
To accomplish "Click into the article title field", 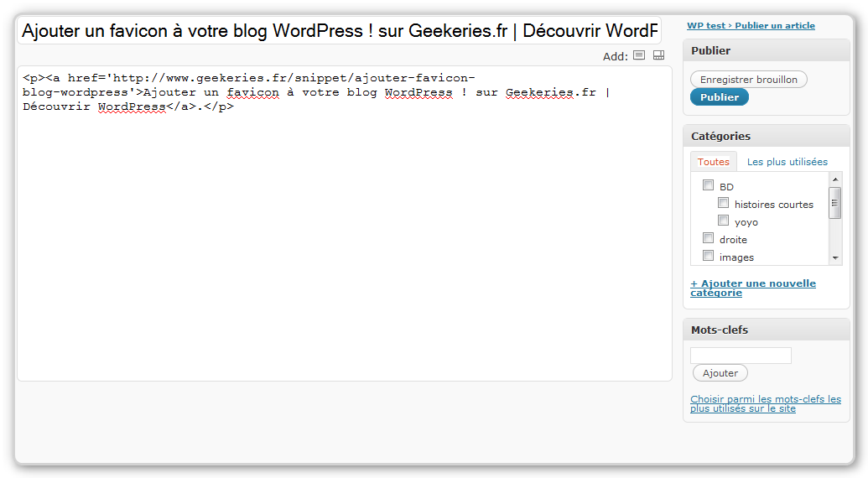I will [x=340, y=30].
